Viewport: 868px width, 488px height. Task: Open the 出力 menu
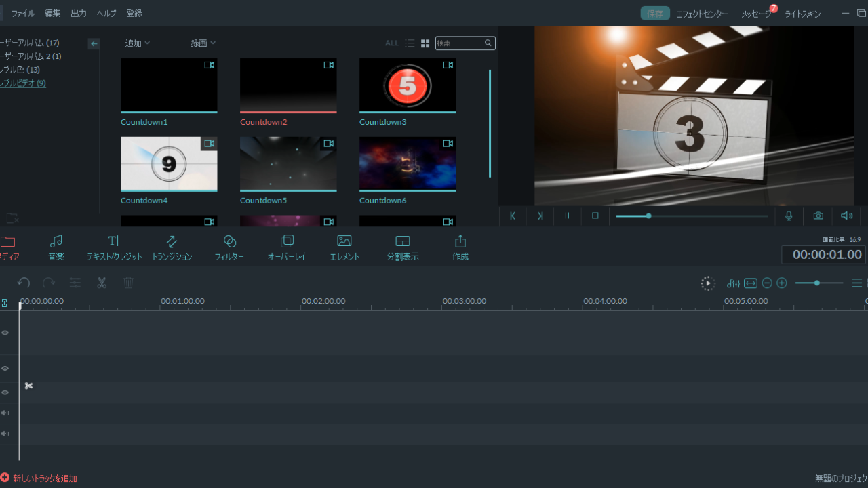(79, 14)
